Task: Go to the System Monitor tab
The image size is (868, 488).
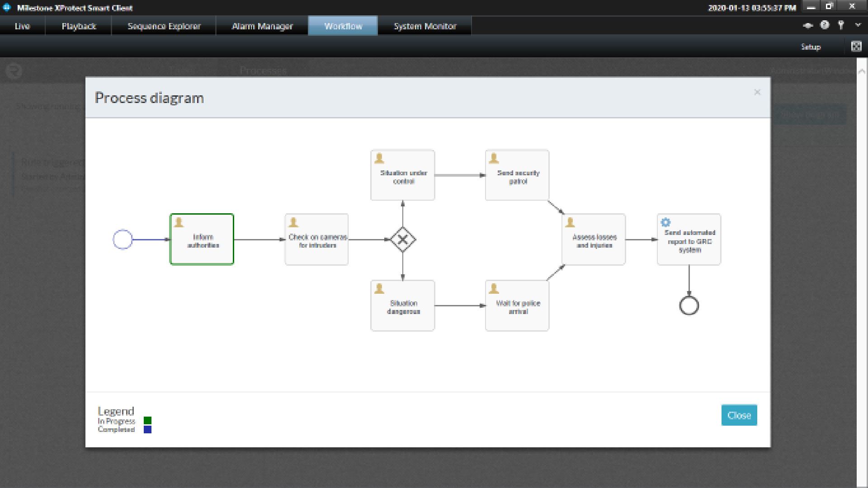Action: point(425,26)
